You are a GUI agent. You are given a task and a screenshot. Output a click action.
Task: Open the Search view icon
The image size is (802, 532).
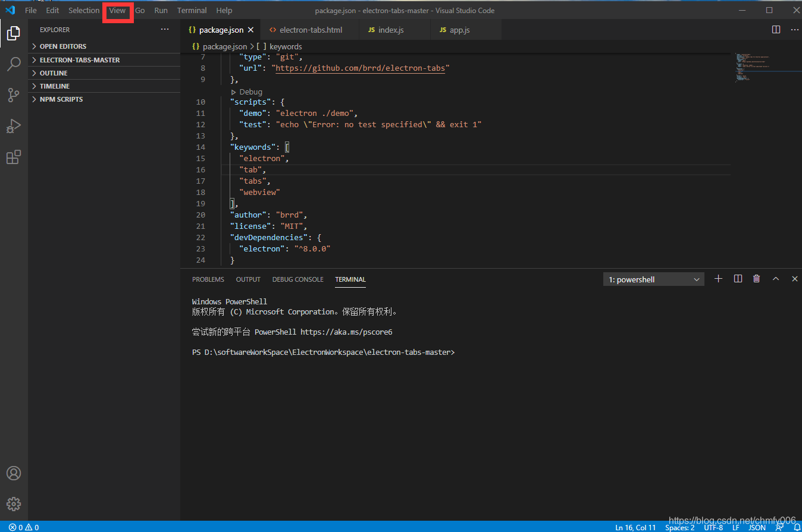tap(14, 64)
